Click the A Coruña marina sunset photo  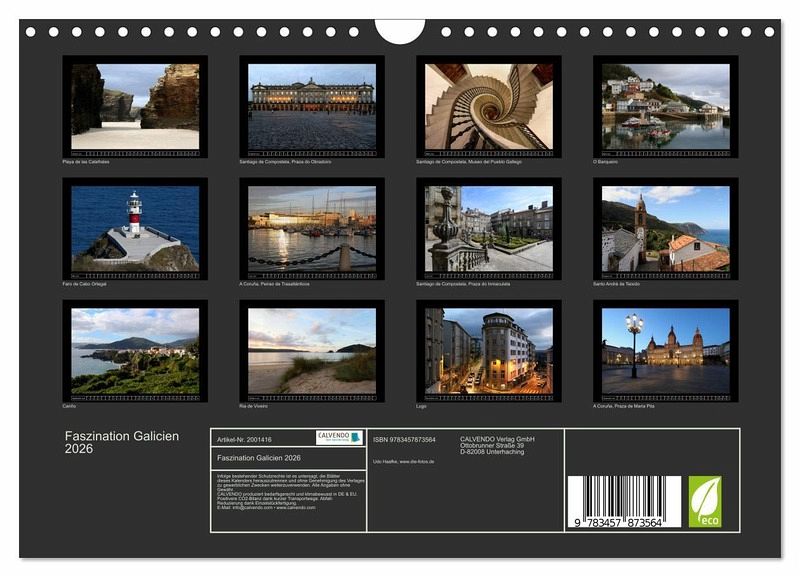[312, 228]
